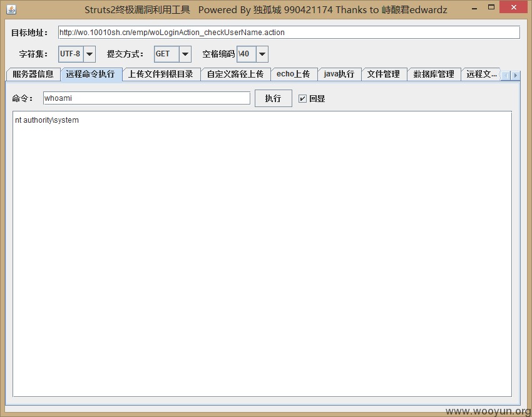Maximize the Struts2 tool window

[x=491, y=7]
